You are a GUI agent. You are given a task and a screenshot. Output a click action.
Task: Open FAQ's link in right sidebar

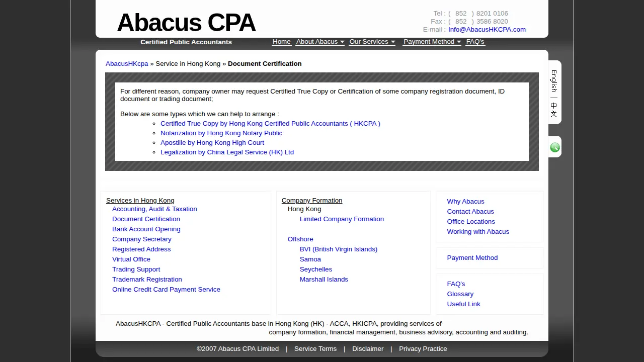click(456, 284)
